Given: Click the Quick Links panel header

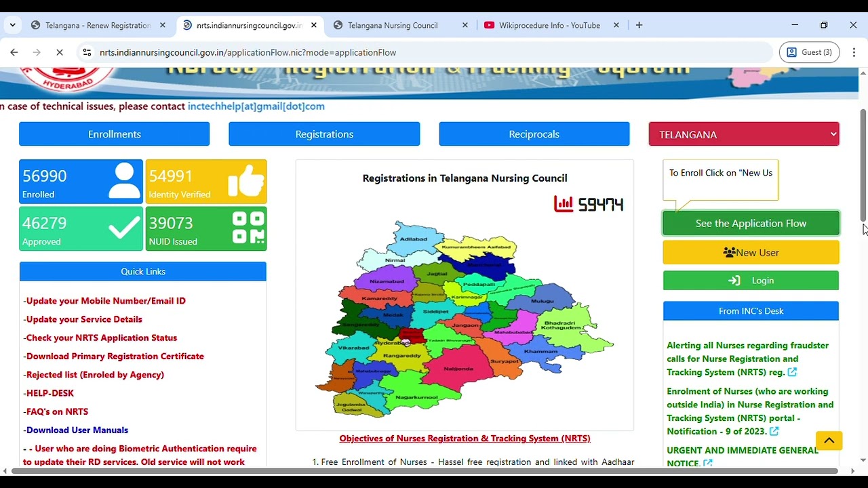Looking at the screenshot, I should tap(143, 271).
